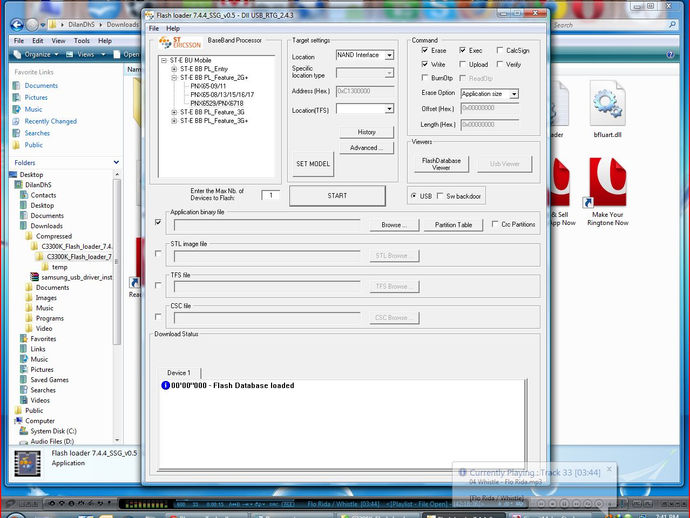Click the Application binary file path field
Screen dimensions: 690x518
[x=267, y=225]
